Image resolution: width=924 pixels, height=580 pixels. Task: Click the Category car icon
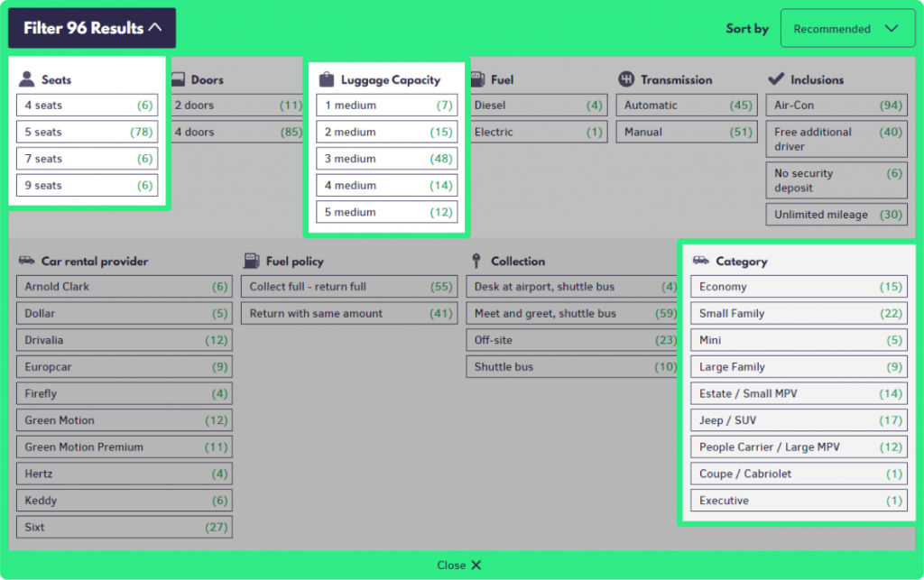(699, 262)
